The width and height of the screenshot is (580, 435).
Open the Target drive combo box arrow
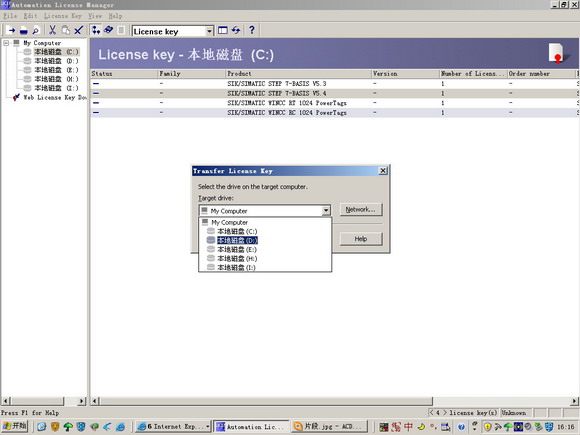326,211
